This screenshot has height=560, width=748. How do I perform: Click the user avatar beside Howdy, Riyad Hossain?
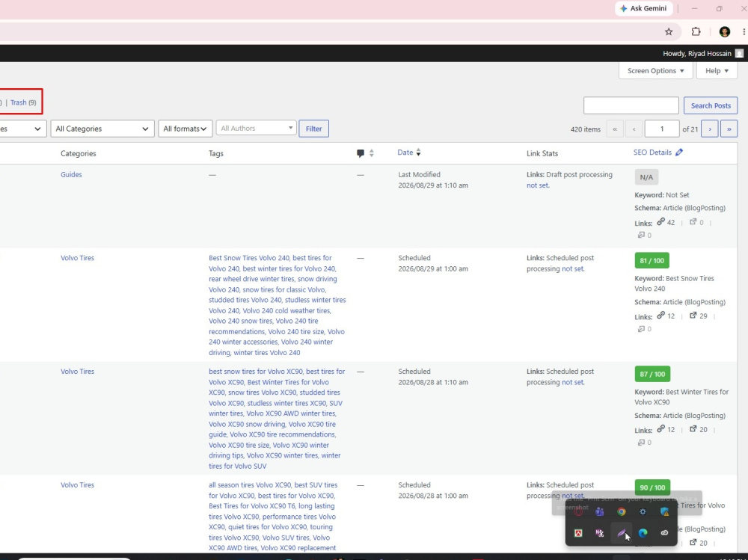coord(739,53)
